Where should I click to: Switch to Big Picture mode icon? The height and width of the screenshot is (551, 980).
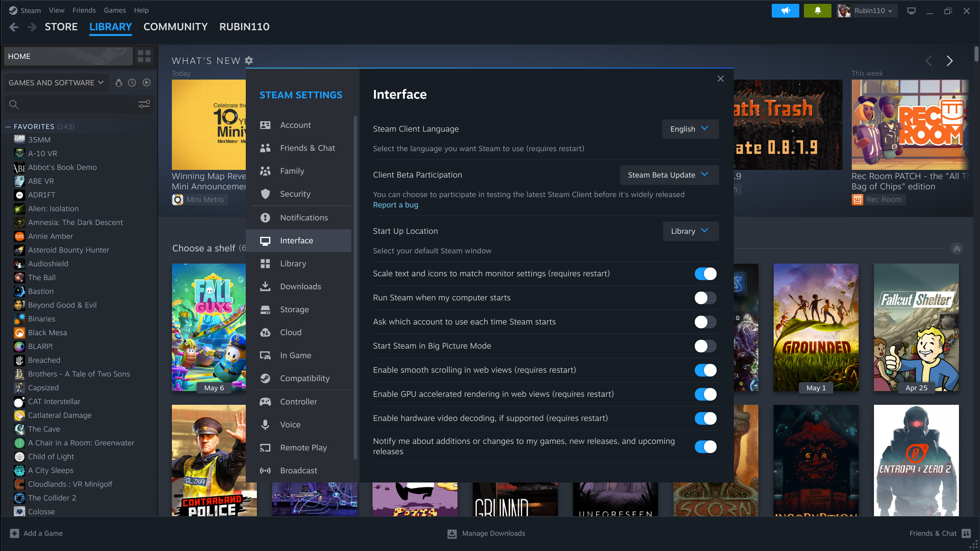911,11
